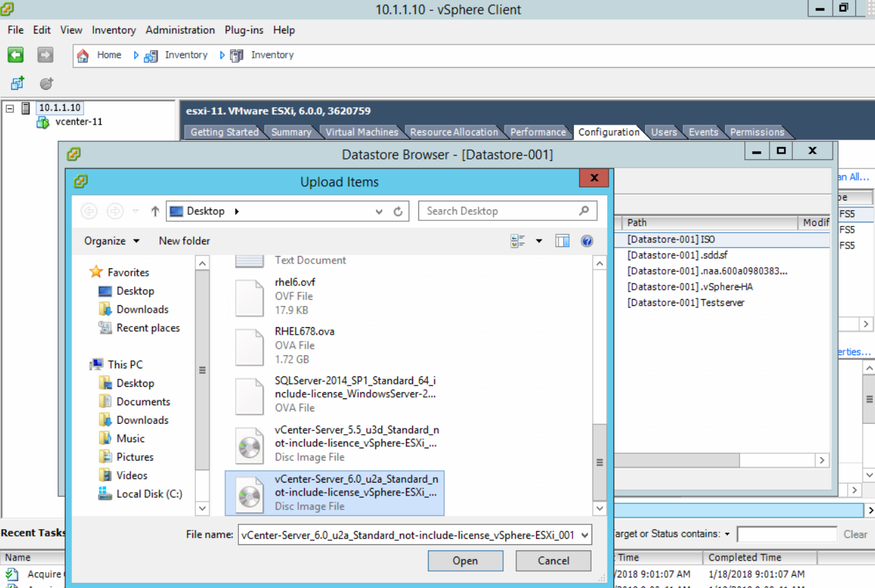This screenshot has width=875, height=588.
Task: Click the Home icon in breadcrumb
Action: click(x=83, y=55)
